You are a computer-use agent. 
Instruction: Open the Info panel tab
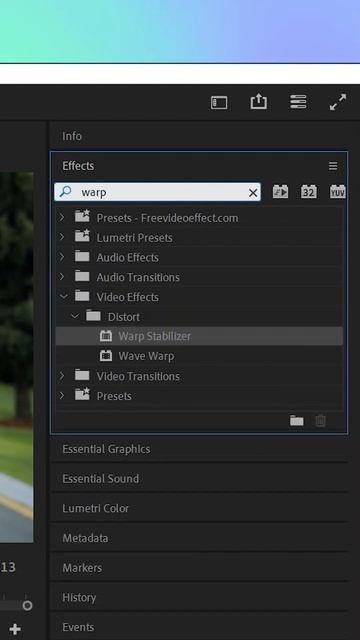tap(72, 136)
